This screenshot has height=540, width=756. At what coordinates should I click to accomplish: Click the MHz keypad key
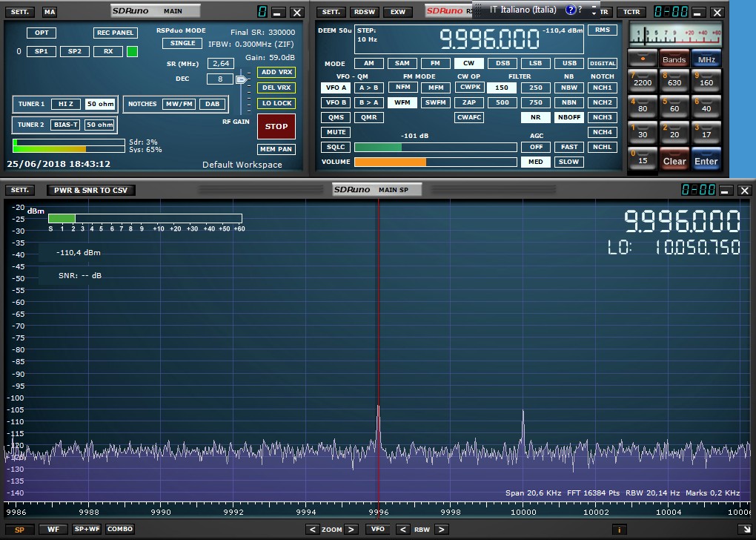(x=706, y=59)
